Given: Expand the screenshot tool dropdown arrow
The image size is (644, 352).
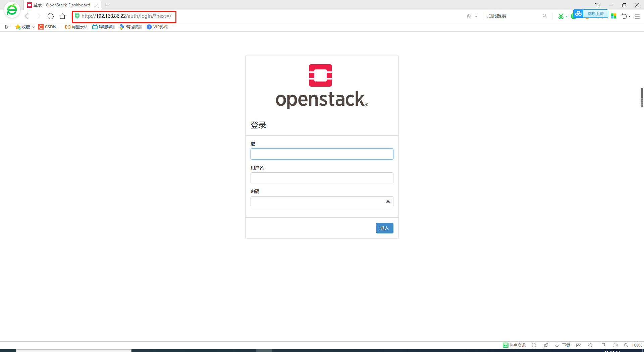Looking at the screenshot, I should point(567,16).
